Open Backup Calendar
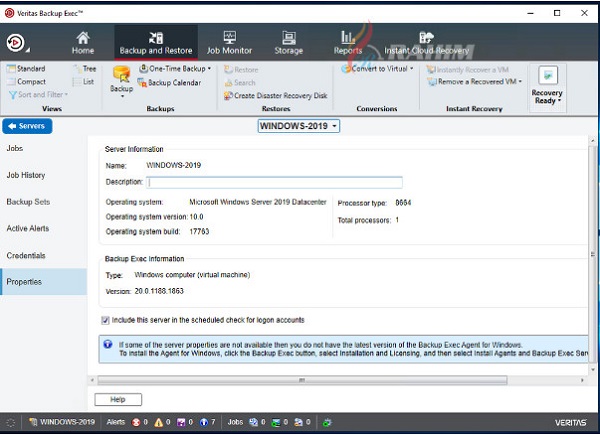The height and width of the screenshot is (435, 600). [x=169, y=83]
